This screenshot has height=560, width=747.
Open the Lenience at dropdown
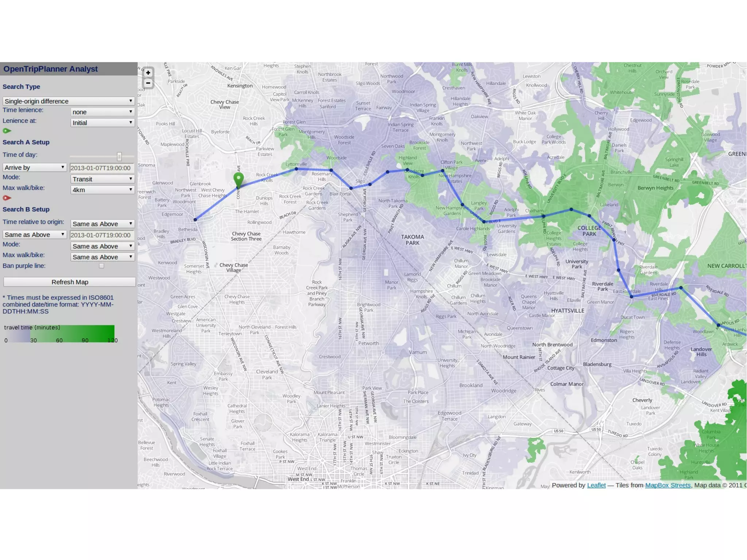pyautogui.click(x=102, y=123)
